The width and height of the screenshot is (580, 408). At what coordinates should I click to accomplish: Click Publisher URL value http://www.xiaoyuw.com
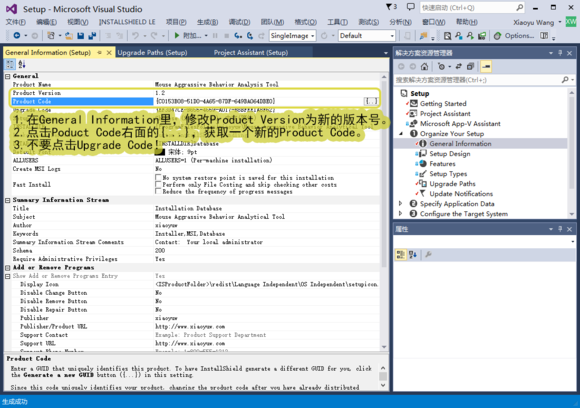click(190, 327)
